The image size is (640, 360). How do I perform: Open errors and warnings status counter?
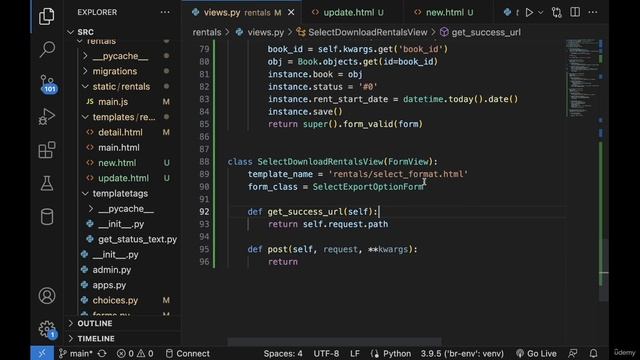pyautogui.click(x=135, y=353)
